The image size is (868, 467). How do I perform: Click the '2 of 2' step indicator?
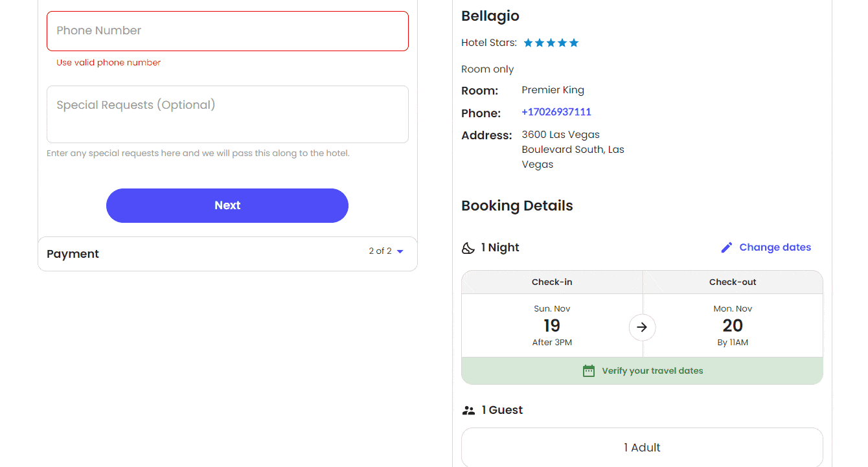[x=380, y=251]
